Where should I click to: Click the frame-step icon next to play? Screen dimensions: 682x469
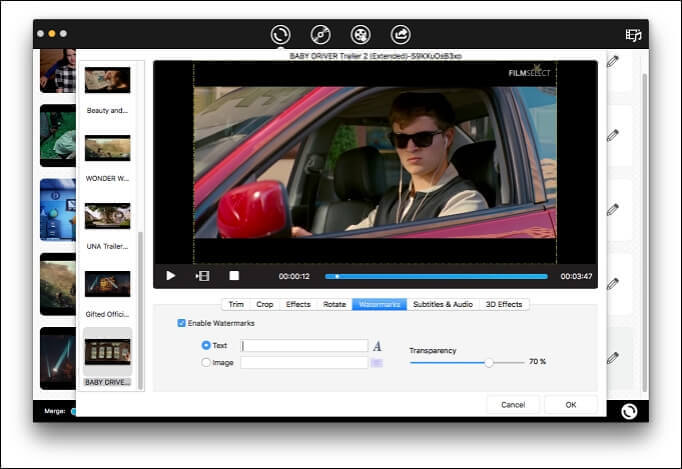(202, 276)
